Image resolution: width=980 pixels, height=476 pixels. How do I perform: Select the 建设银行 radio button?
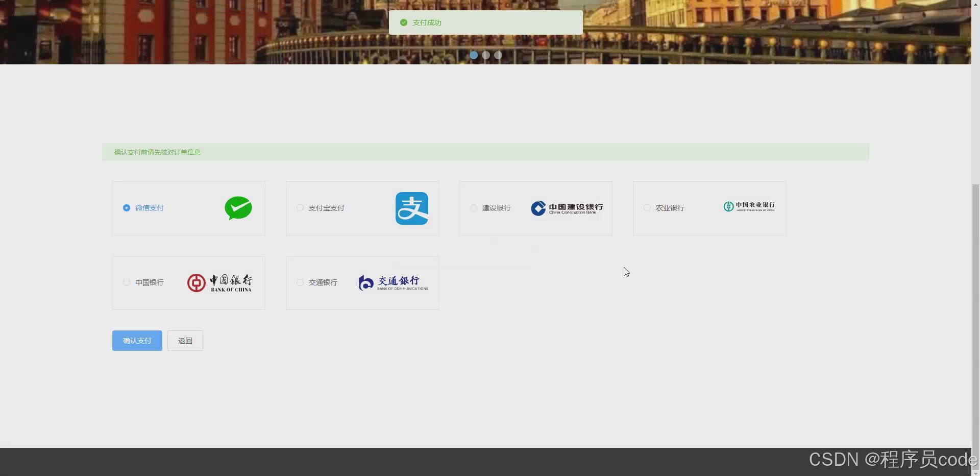[x=474, y=208]
